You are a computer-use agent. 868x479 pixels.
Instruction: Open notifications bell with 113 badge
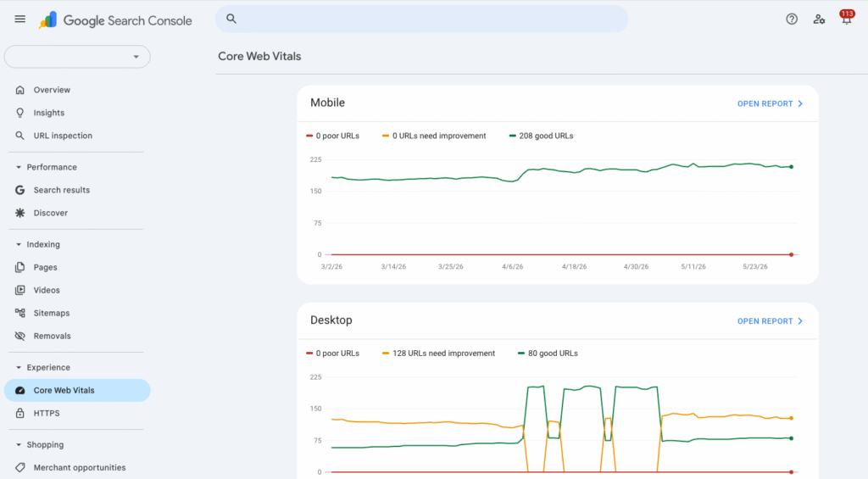click(847, 19)
